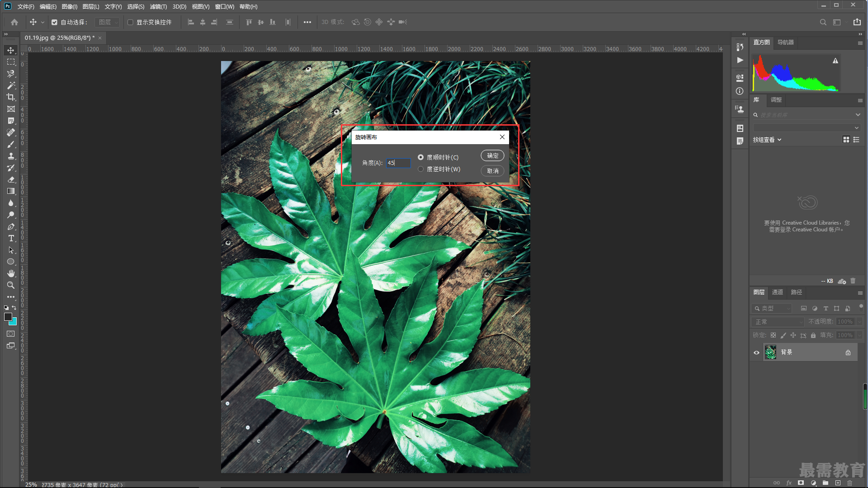868x488 pixels.
Task: Open the background color swatch
Action: click(14, 322)
